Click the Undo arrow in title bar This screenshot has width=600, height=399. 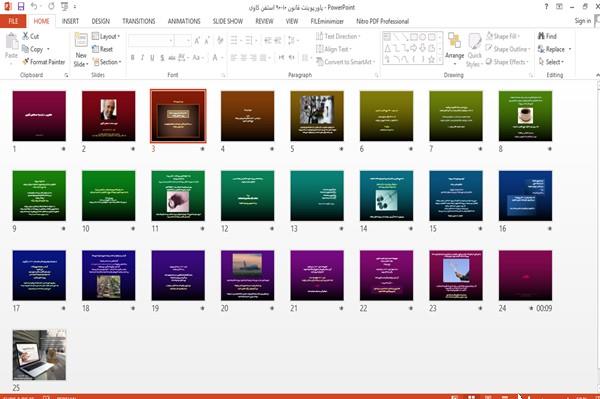pyautogui.click(x=34, y=7)
